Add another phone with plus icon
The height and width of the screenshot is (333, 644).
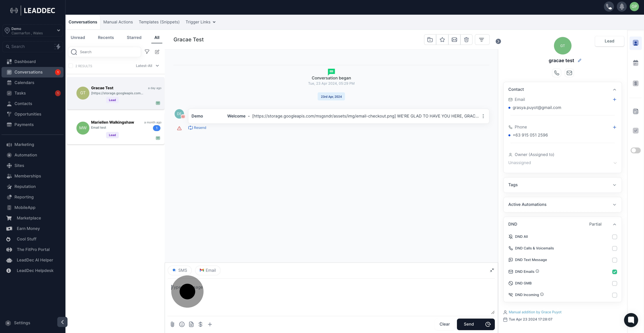(x=614, y=127)
